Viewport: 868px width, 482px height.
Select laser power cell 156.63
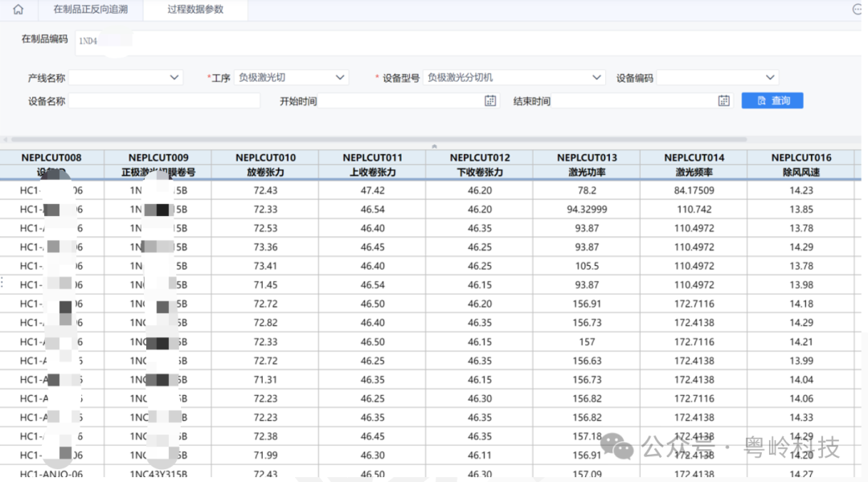(587, 360)
